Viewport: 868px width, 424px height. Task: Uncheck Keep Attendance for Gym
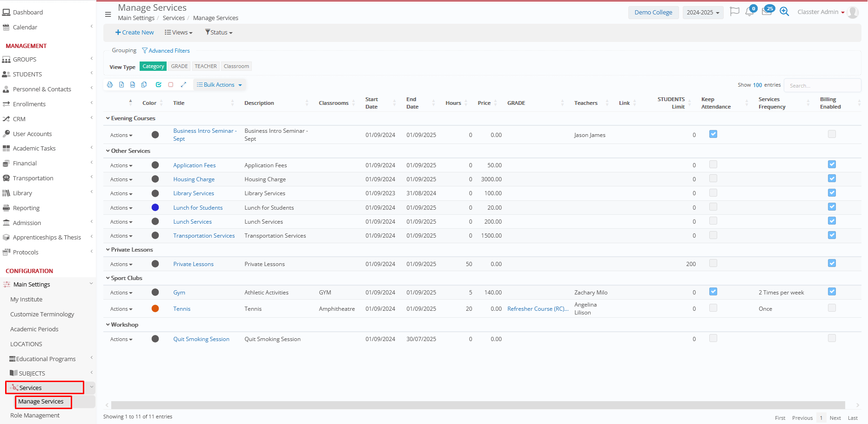713,292
